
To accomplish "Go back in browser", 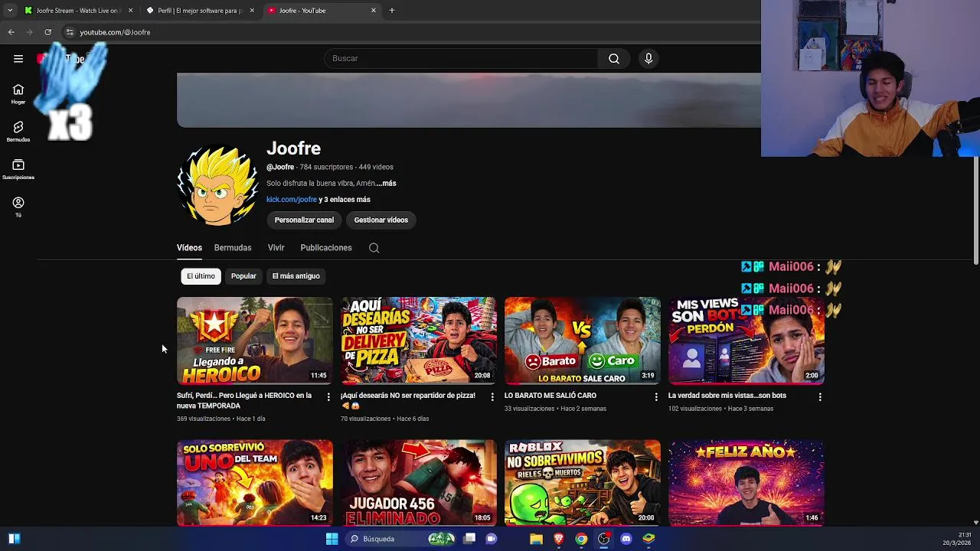I will click(x=11, y=32).
